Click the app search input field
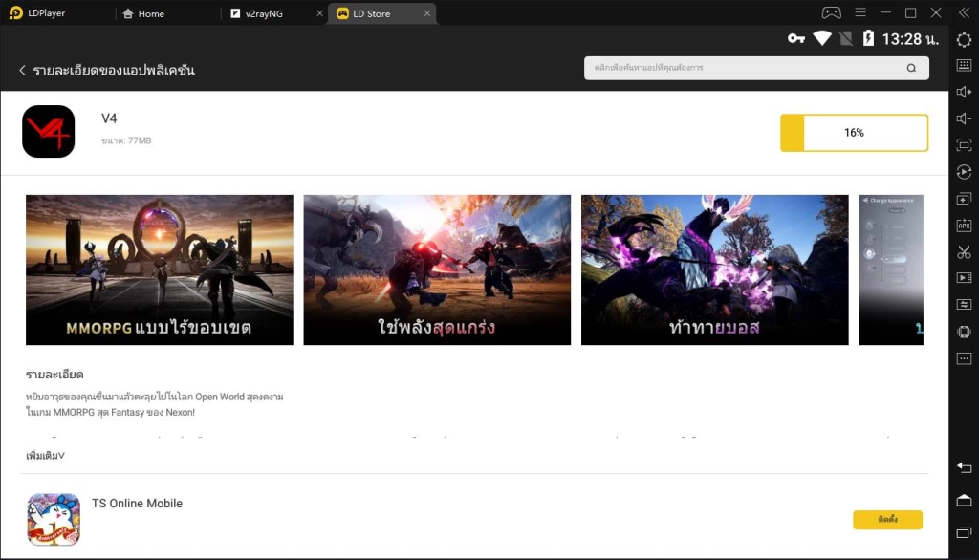 pos(756,68)
